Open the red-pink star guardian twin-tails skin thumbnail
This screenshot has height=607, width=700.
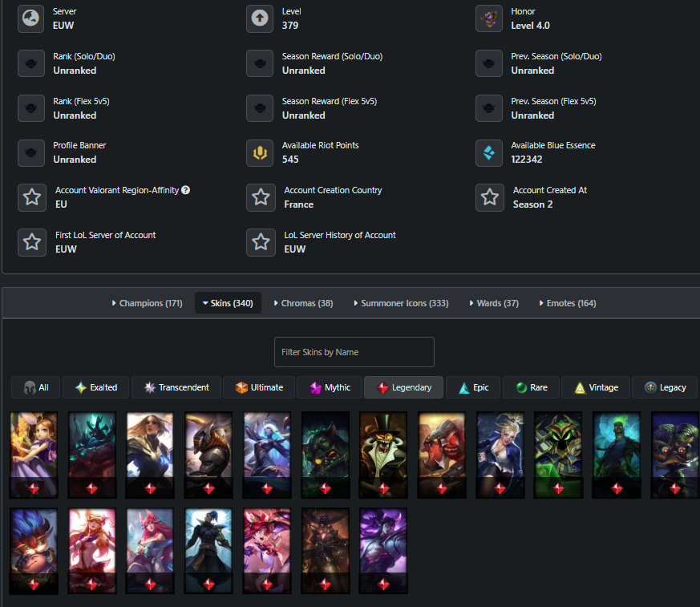point(267,551)
